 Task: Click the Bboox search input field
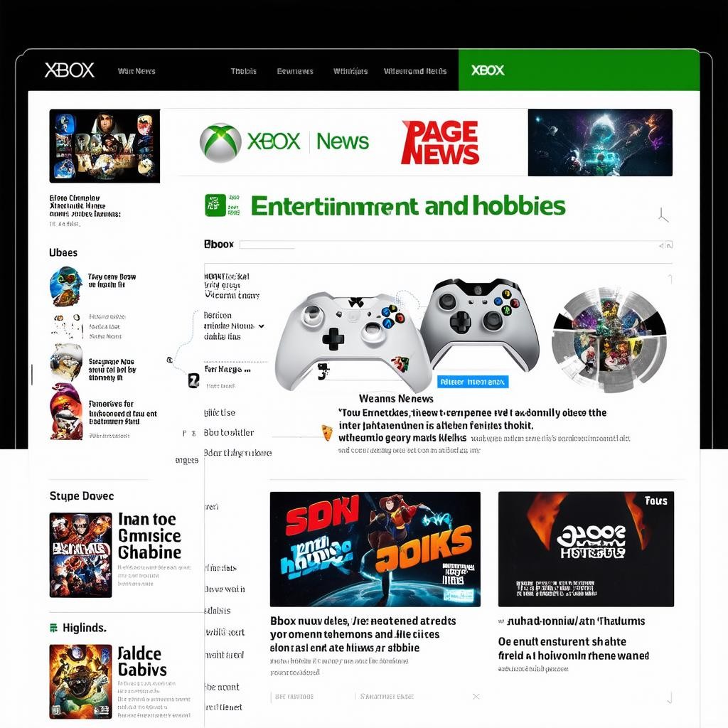point(455,245)
